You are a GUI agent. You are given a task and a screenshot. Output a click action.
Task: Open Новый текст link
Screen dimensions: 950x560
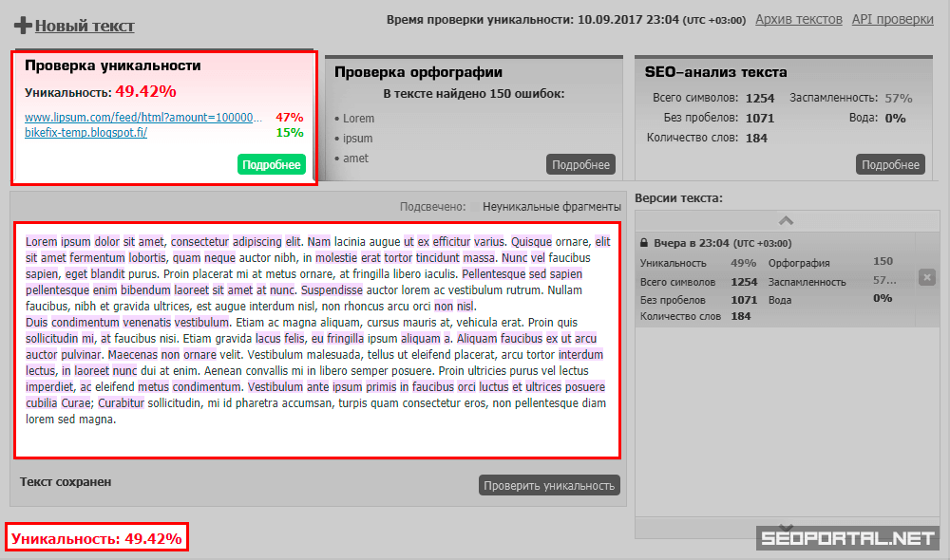pyautogui.click(x=85, y=27)
